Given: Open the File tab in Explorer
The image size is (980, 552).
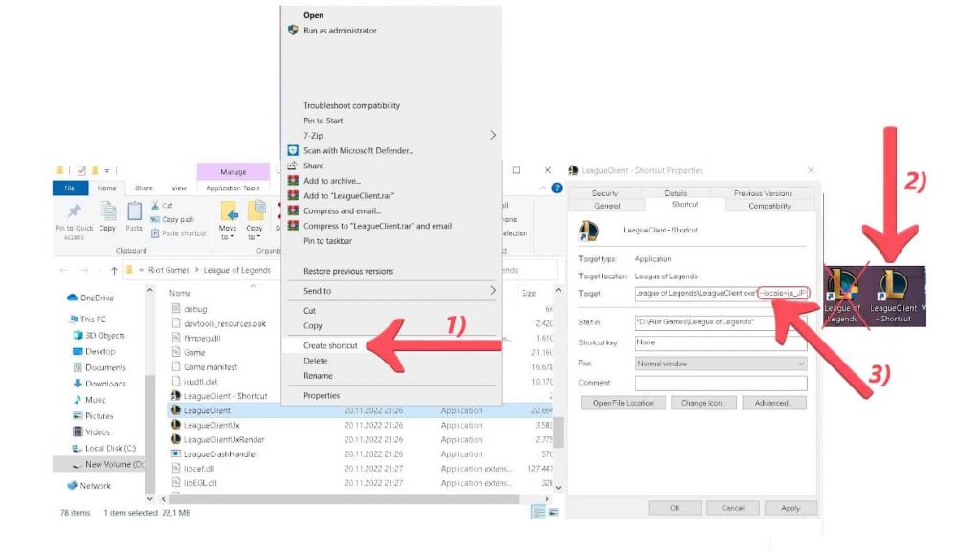Looking at the screenshot, I should 69,188.
